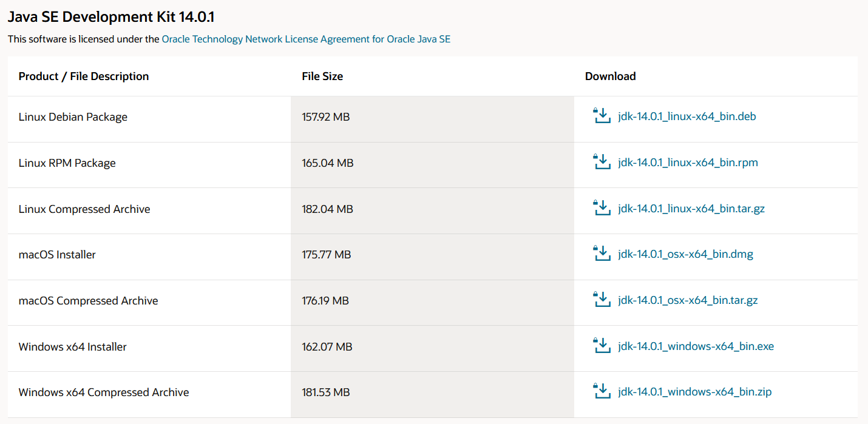Select the Linux Compressed Archive row label
The image size is (868, 424).
(x=84, y=209)
